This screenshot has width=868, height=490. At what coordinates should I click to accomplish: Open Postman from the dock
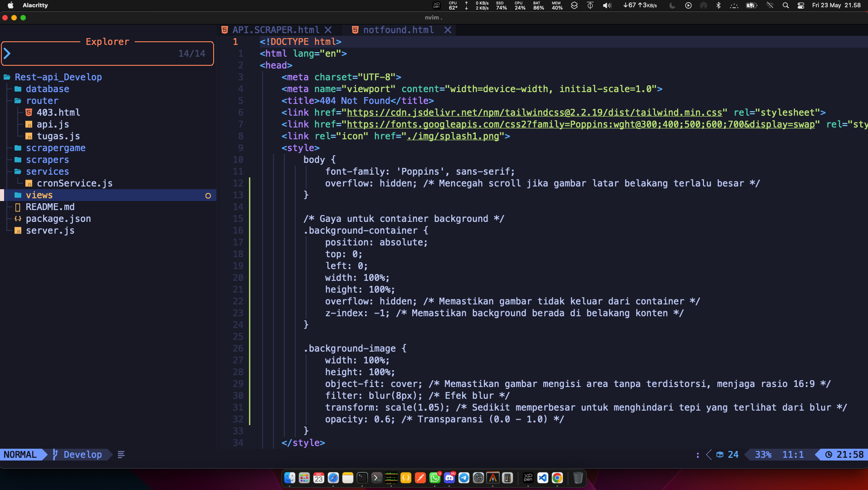click(x=420, y=478)
